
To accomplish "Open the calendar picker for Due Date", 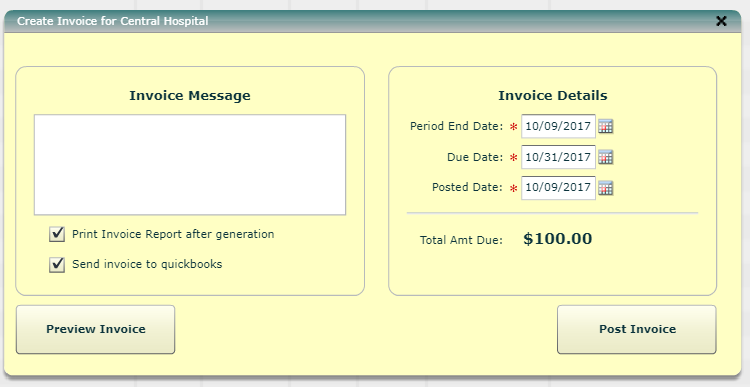I will coord(606,157).
